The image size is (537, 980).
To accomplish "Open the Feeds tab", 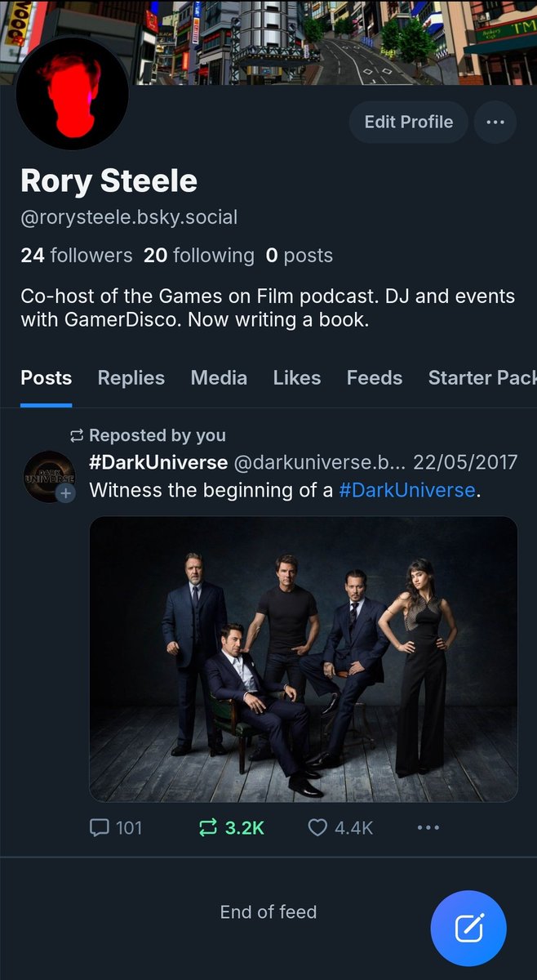I will tap(375, 378).
